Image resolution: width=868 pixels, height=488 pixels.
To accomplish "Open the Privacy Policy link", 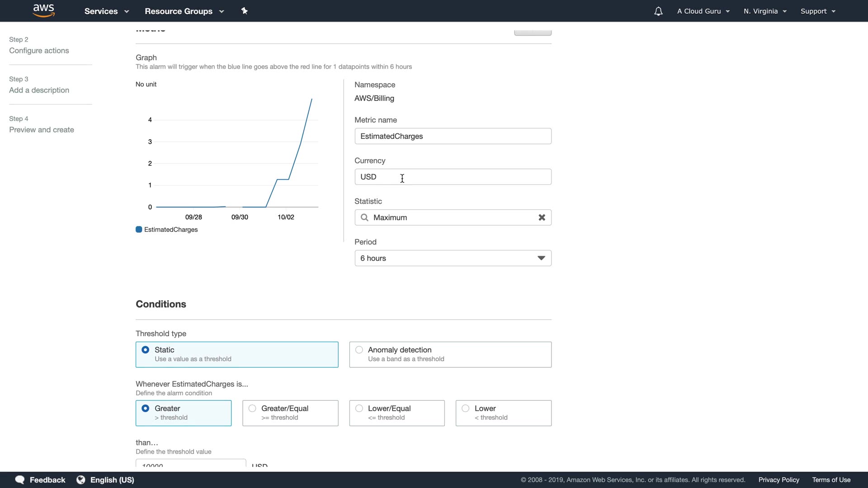I will point(778,480).
